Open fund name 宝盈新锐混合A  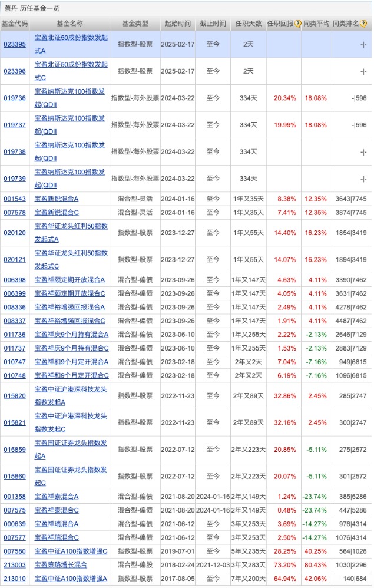pyautogui.click(x=57, y=199)
